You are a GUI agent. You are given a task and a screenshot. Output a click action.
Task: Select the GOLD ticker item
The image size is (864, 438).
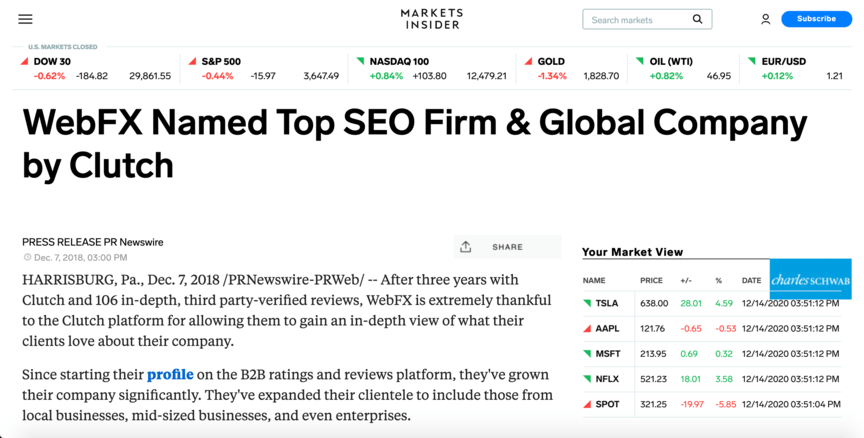571,68
